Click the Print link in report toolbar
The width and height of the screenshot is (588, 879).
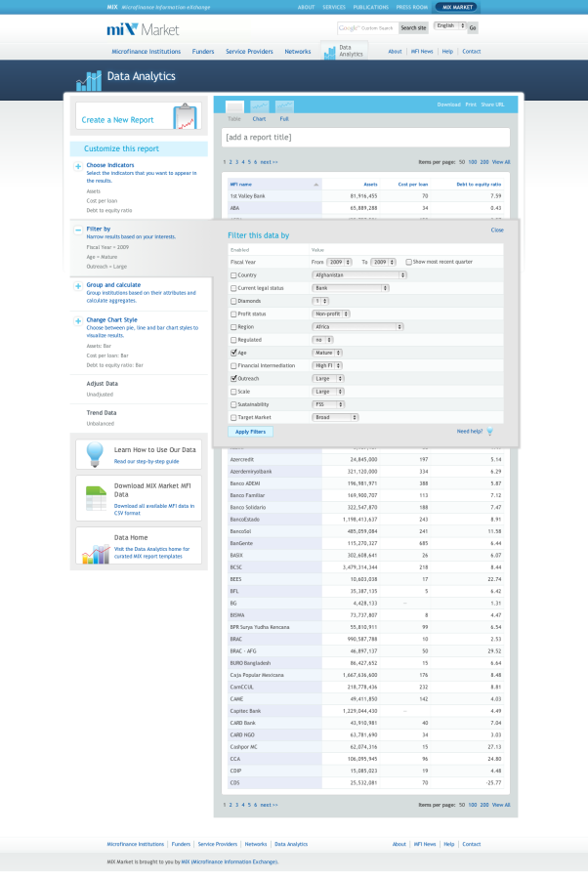click(x=471, y=105)
